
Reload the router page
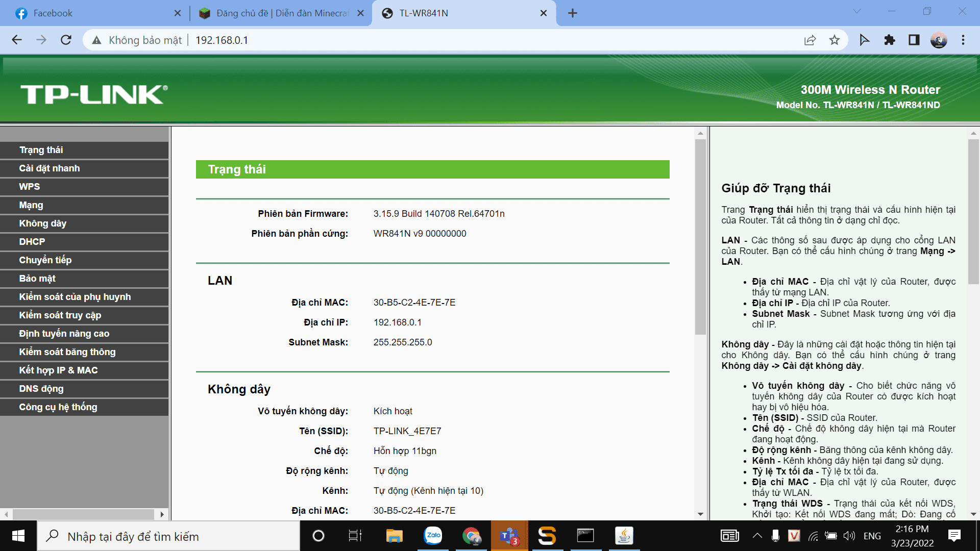(66, 40)
